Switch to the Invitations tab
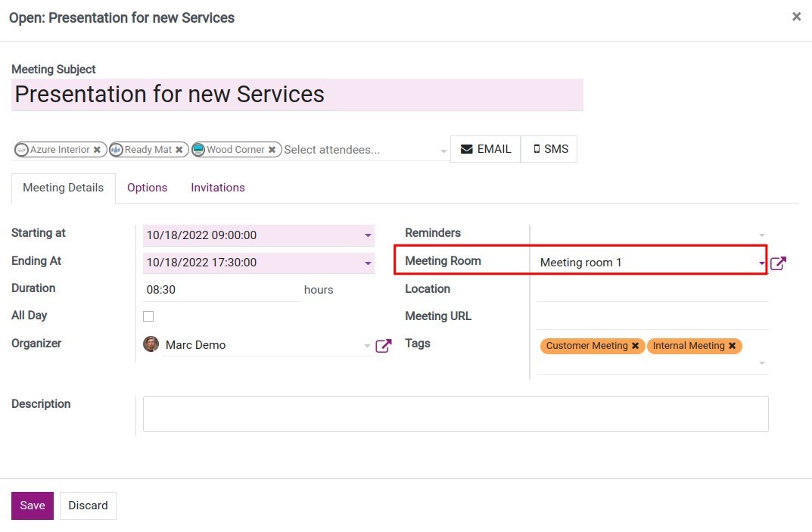Screen dimensions: 812x532 point(218,188)
